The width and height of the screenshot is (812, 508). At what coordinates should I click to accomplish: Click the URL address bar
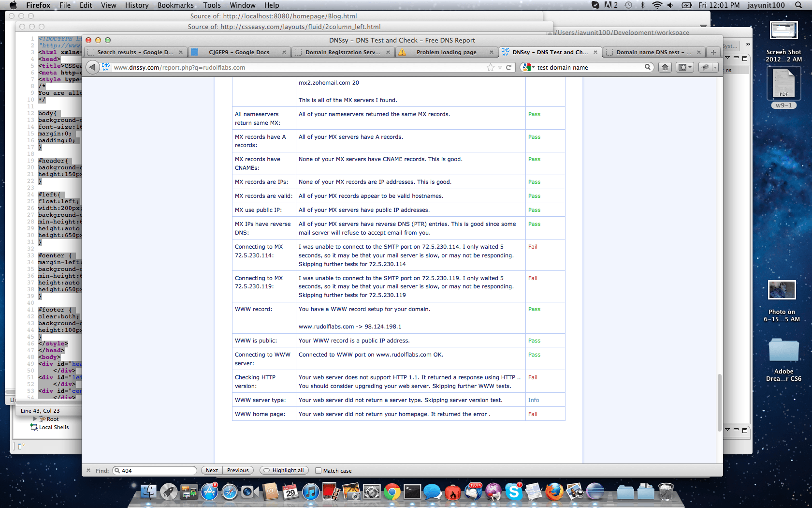300,67
